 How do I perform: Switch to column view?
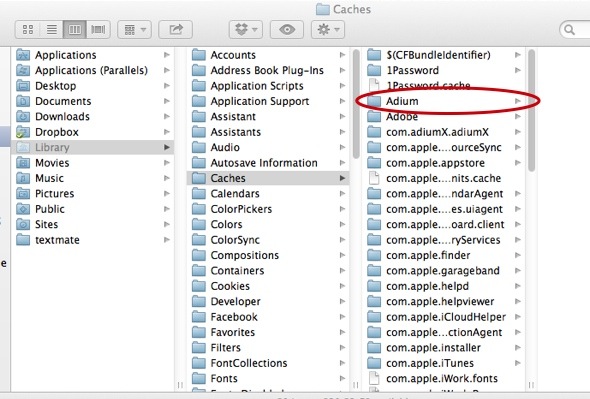[75, 29]
